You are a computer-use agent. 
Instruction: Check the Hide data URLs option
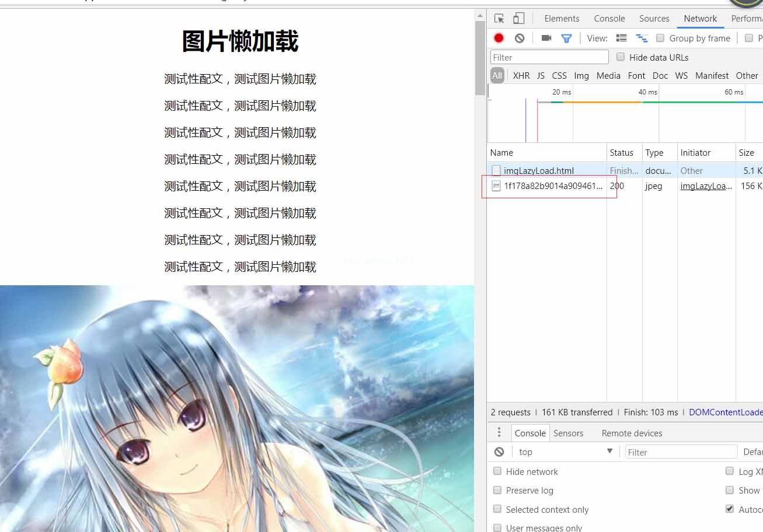point(621,57)
